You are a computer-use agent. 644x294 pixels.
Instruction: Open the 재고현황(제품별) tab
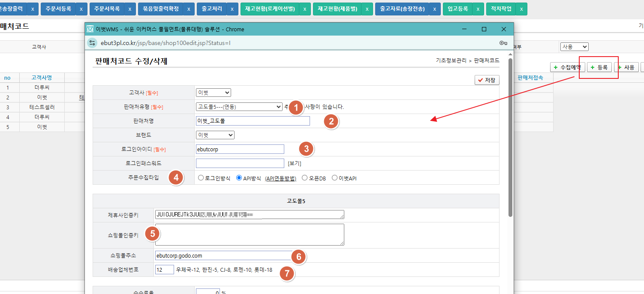pyautogui.click(x=337, y=9)
